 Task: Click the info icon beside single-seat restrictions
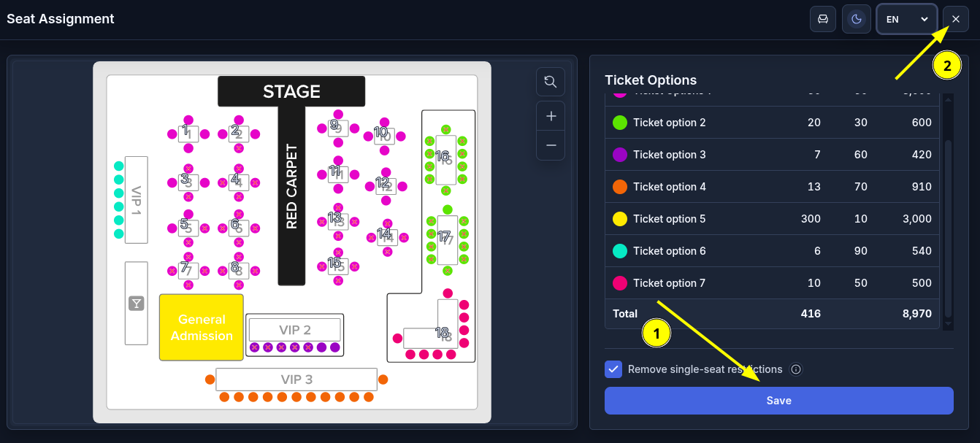pyautogui.click(x=796, y=369)
